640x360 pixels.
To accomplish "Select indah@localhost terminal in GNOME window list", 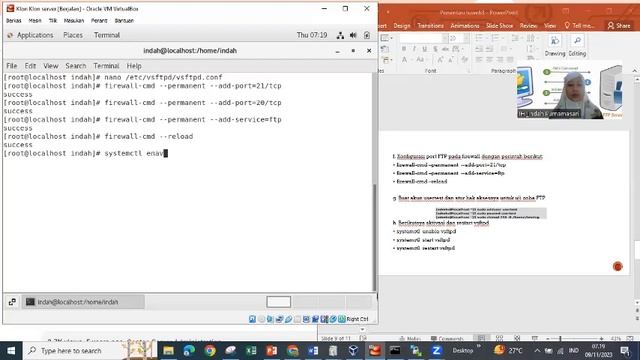I will click(x=83, y=302).
